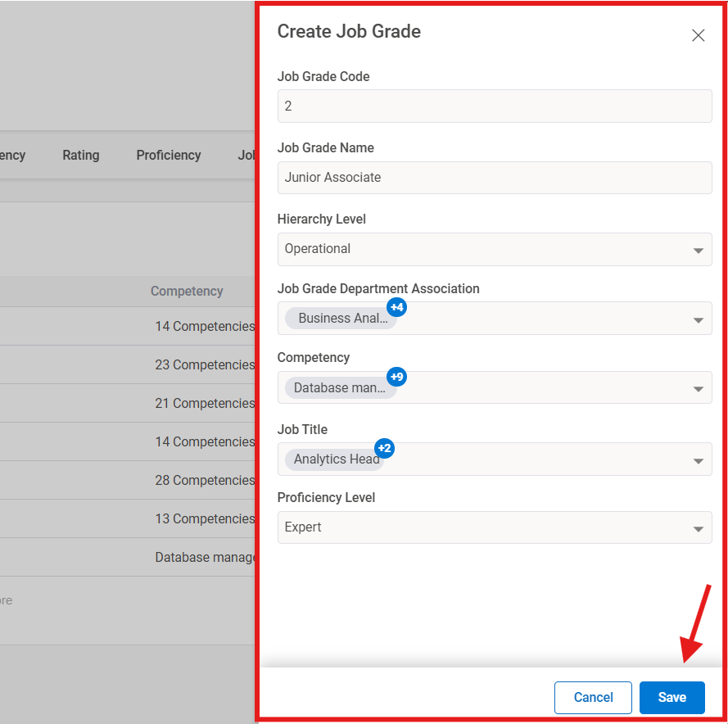Select the Business Anal... department chip
Viewport: 728px width, 724px height.
click(337, 318)
